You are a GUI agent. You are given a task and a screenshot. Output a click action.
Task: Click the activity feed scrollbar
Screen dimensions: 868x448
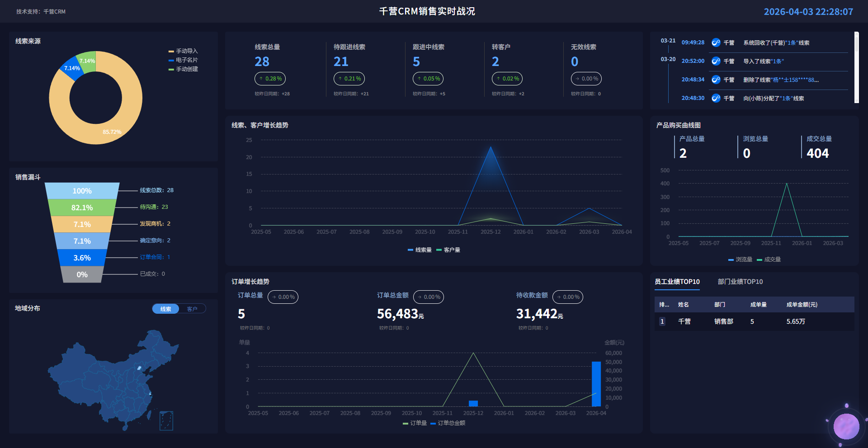tap(856, 67)
